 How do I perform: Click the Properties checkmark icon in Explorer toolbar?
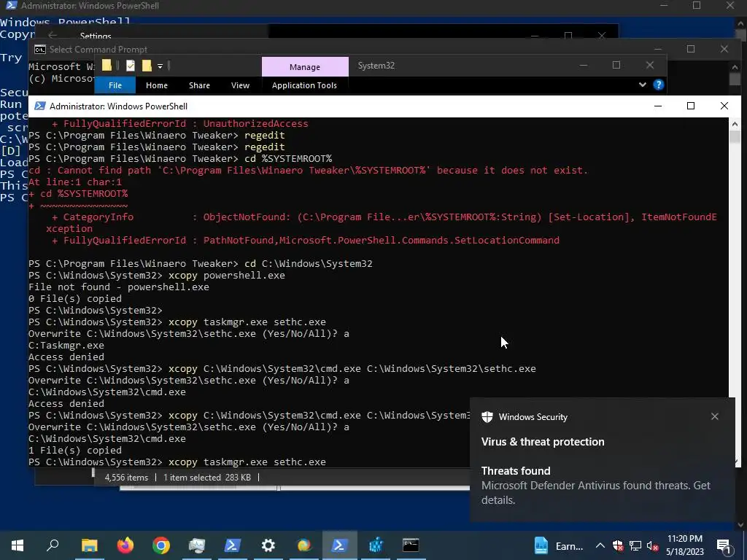click(x=131, y=66)
